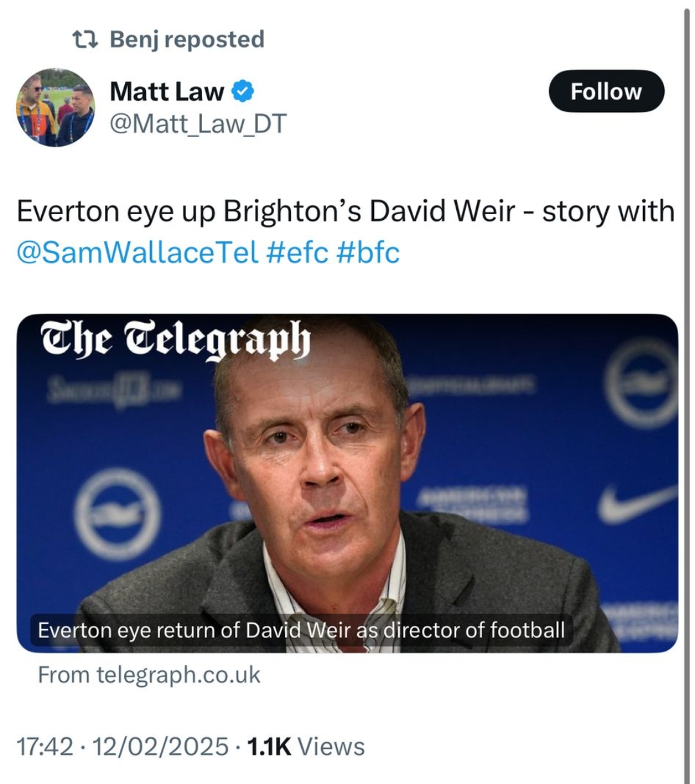Open the #bfc hashtag
Viewport: 695px width, 784px height.
point(367,251)
